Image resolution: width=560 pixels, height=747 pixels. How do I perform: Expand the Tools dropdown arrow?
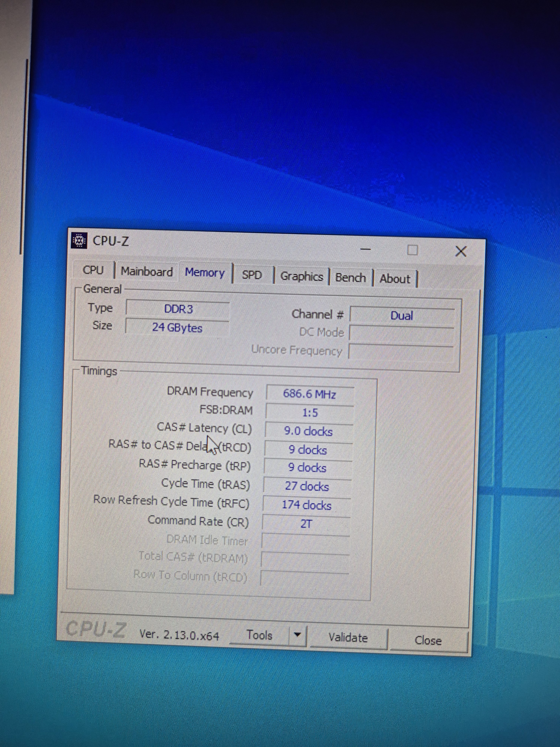[x=297, y=635]
